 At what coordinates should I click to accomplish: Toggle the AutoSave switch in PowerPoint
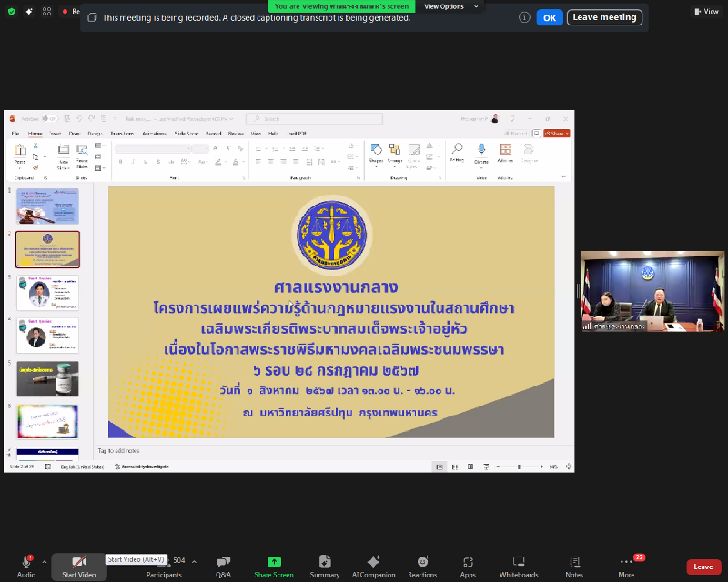coord(50,119)
